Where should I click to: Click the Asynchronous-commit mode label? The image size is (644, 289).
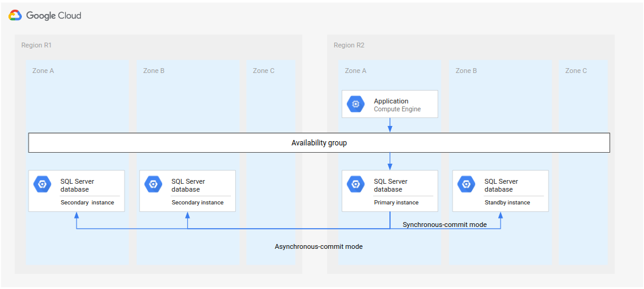coord(318,246)
